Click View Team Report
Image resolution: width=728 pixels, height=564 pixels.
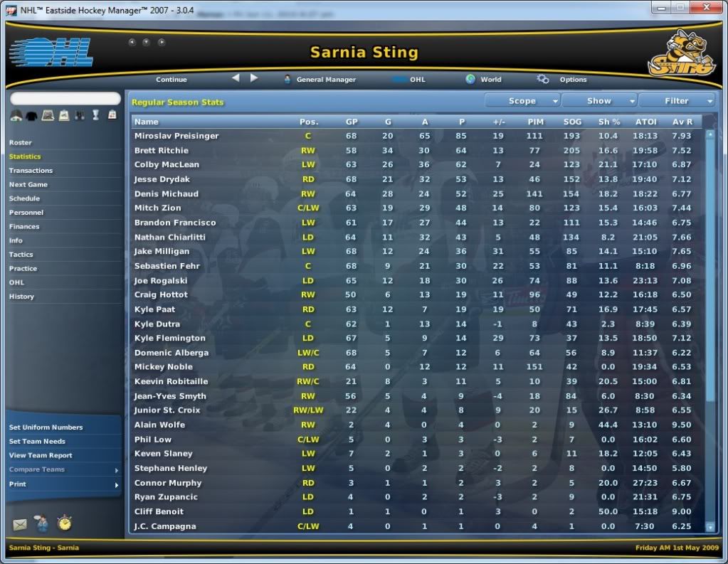pyautogui.click(x=41, y=455)
